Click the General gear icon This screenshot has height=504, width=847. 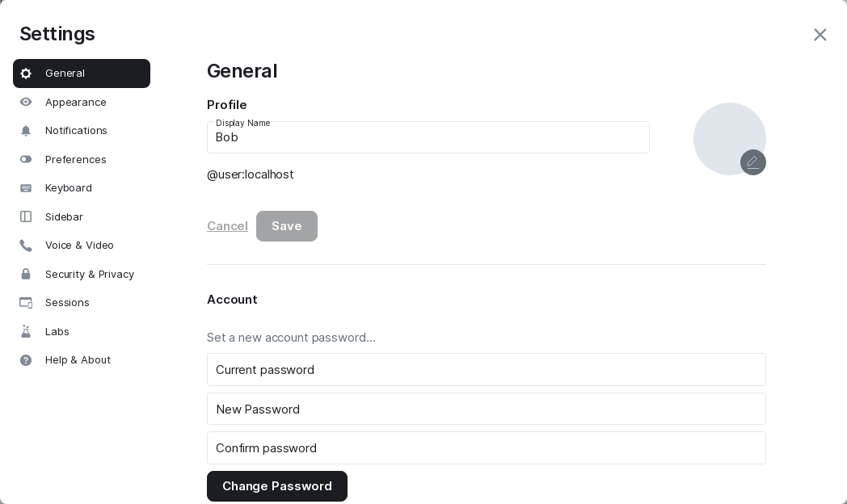[26, 73]
